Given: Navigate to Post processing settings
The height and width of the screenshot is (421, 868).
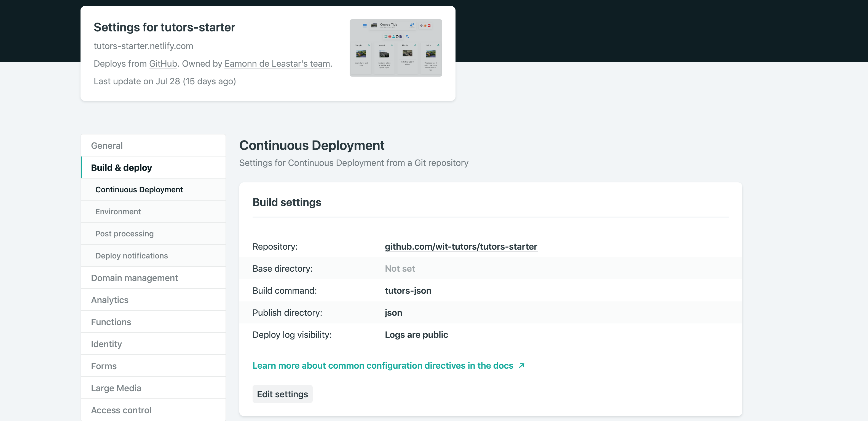Looking at the screenshot, I should pyautogui.click(x=124, y=233).
